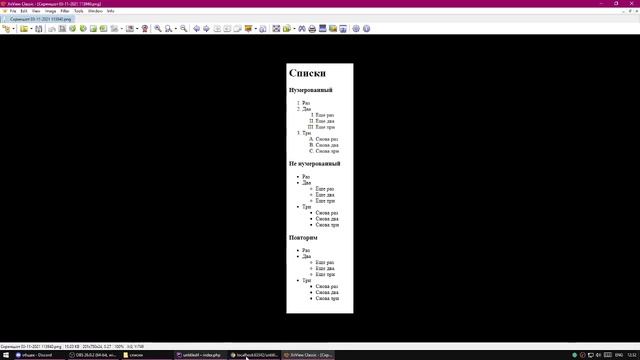The height and width of the screenshot is (360, 640).
Task: Switch to OBS taskbar item
Action: click(93, 355)
